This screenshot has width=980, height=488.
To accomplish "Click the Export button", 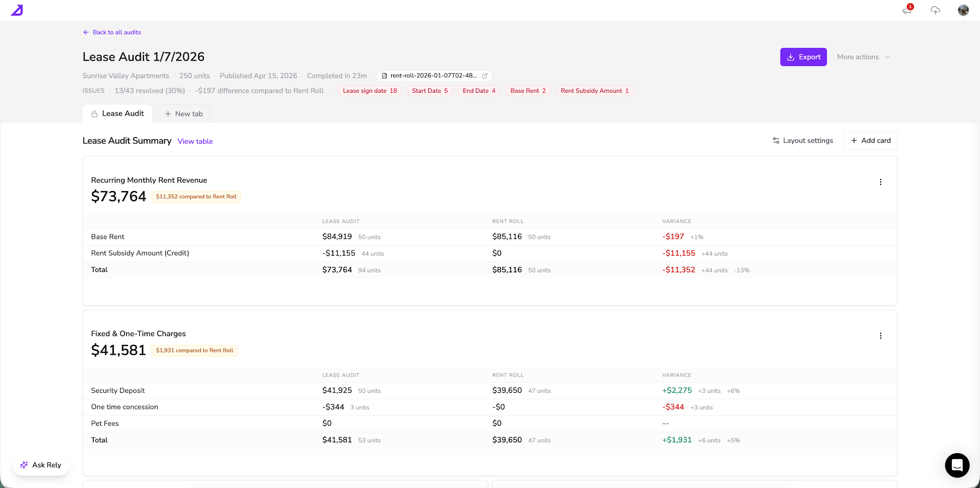I will (803, 57).
